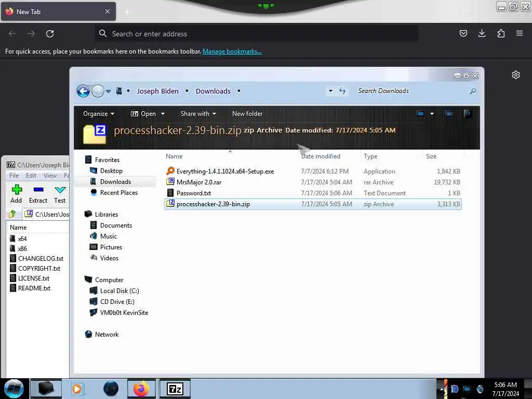Viewport: 532px width, 399px height.
Task: Click the 7-Zip Extract button
Action: pos(38,194)
